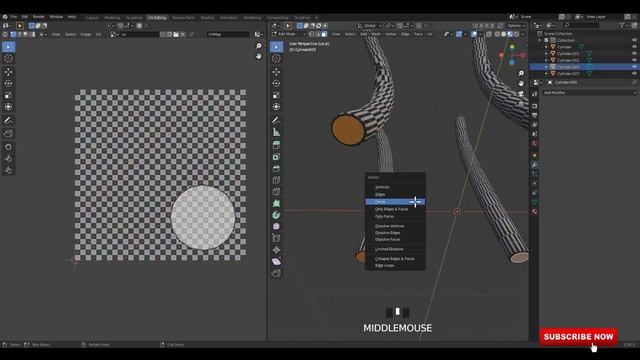The image size is (640, 360).
Task: Hide Cylinder.002 using its eye icon
Action: [x=634, y=60]
